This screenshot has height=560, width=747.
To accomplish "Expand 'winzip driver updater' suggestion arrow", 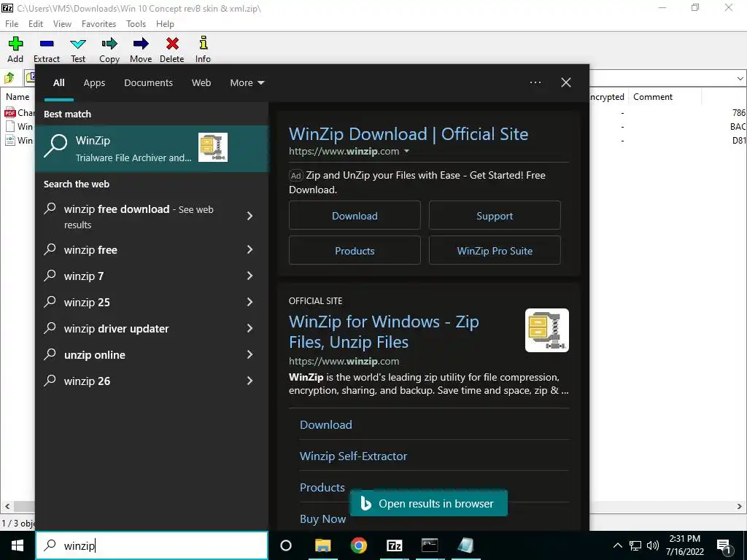I will [249, 328].
